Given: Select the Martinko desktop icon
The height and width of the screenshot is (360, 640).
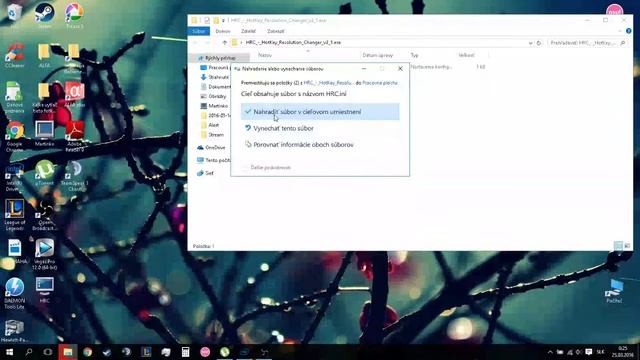Looking at the screenshot, I should pyautogui.click(x=44, y=133).
